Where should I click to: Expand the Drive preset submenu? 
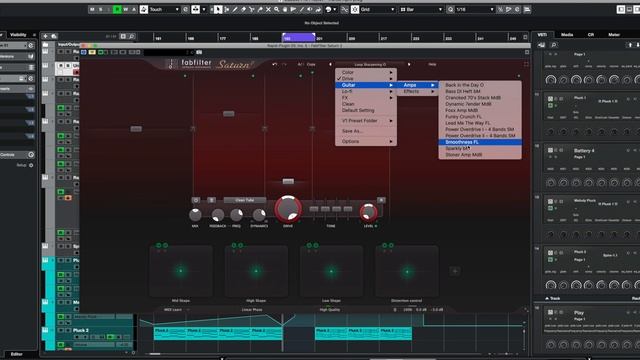pyautogui.click(x=366, y=78)
